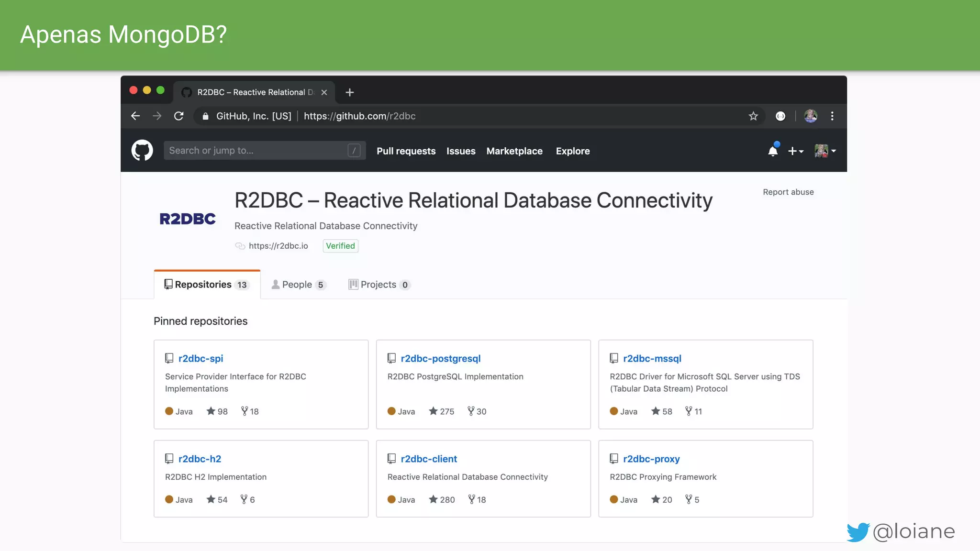Open Chrome three-dot menu
980x551 pixels.
click(832, 116)
